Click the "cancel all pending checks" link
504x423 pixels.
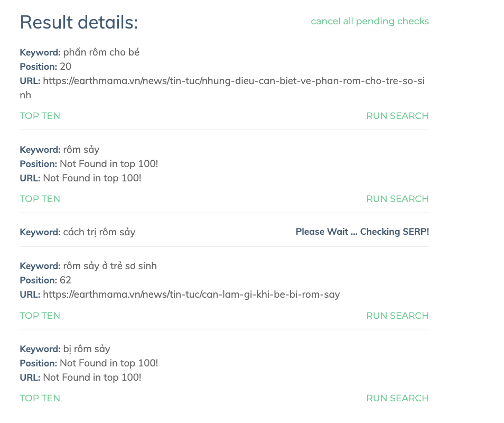[x=370, y=21]
